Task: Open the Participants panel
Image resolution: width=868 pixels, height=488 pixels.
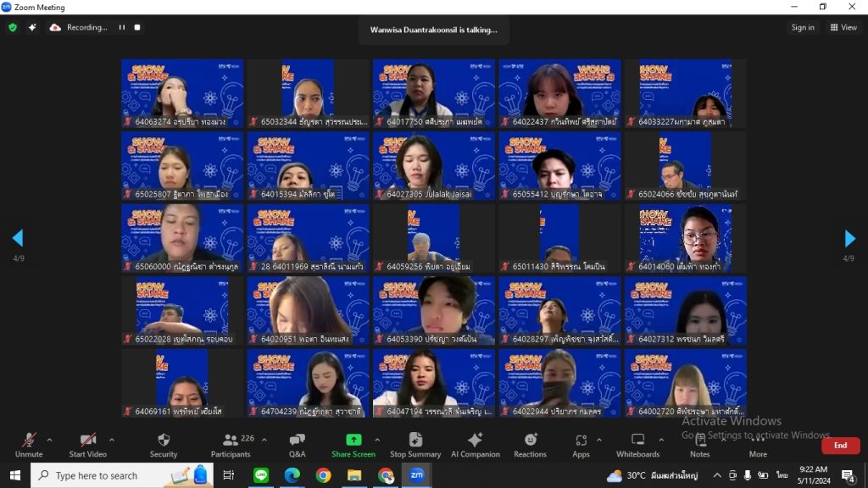Action: 231,445
